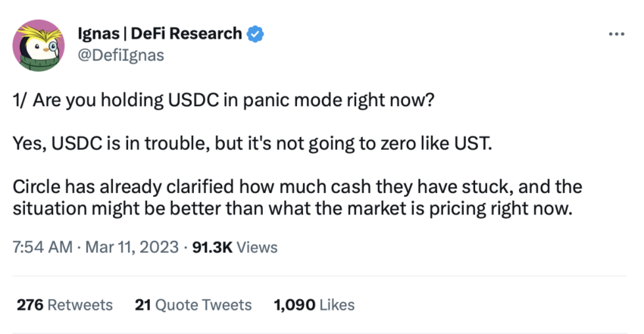Show the 21 Quote Tweets list

pos(193,305)
